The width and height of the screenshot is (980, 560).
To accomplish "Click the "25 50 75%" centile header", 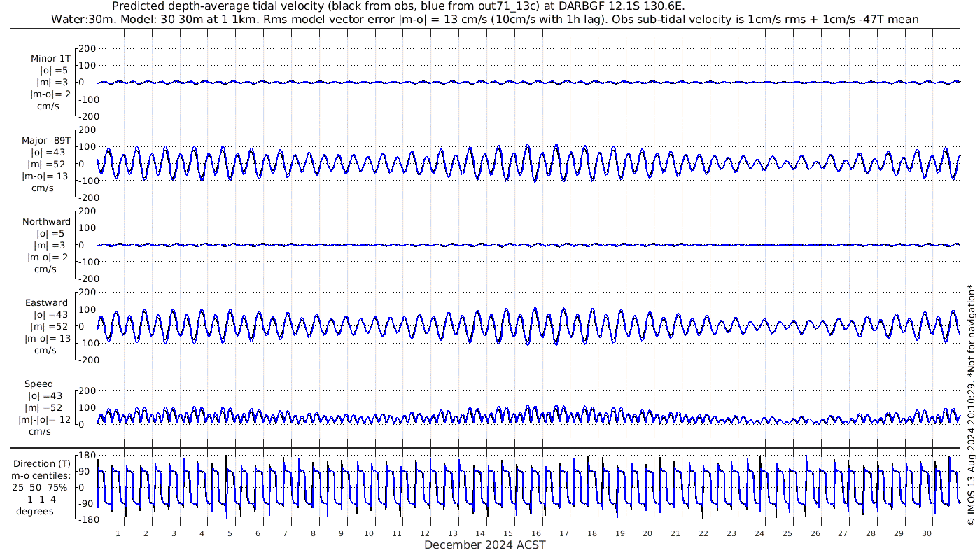I will coord(39,487).
